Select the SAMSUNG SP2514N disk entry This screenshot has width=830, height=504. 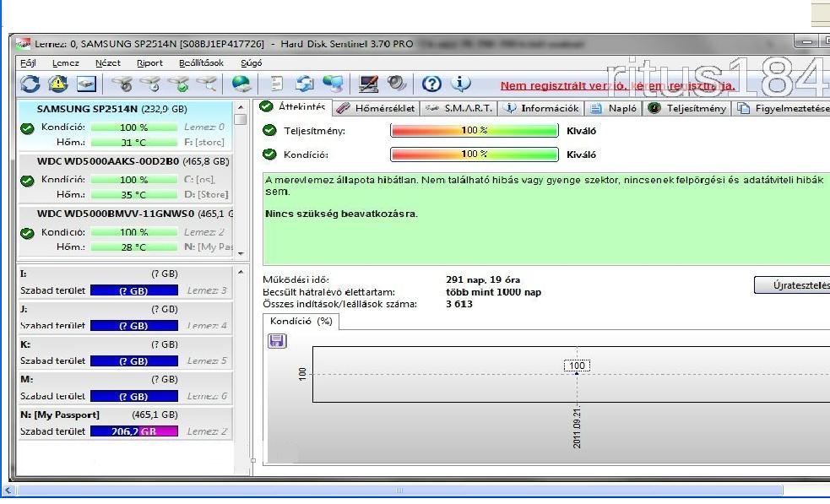coord(126,126)
